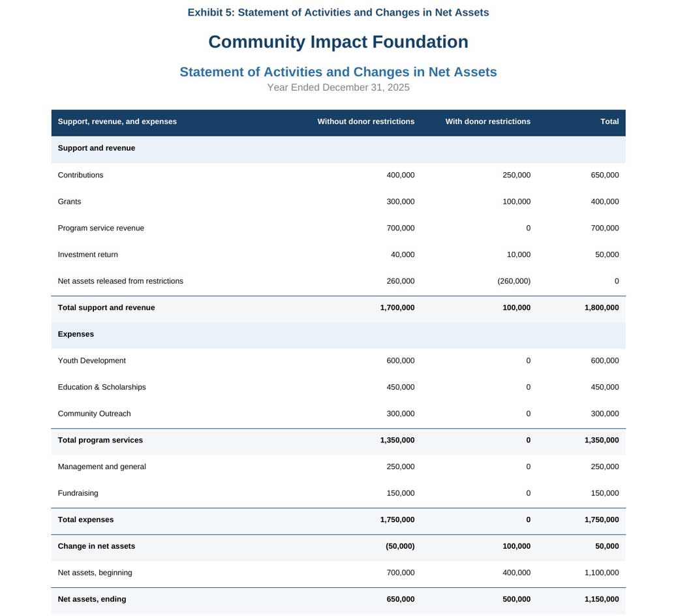Click the 'Education & Scholarships' row label
676x616 pixels.
pos(102,387)
